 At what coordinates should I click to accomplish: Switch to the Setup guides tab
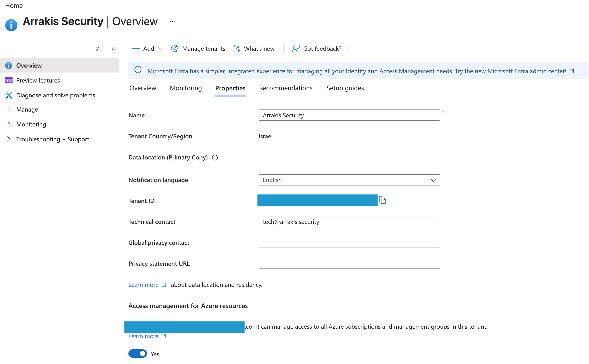(345, 88)
